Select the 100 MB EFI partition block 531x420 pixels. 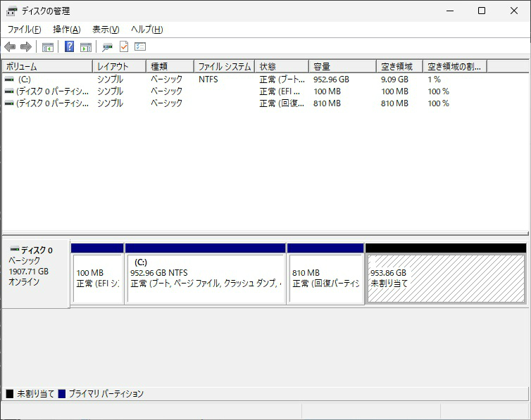pyautogui.click(x=97, y=278)
